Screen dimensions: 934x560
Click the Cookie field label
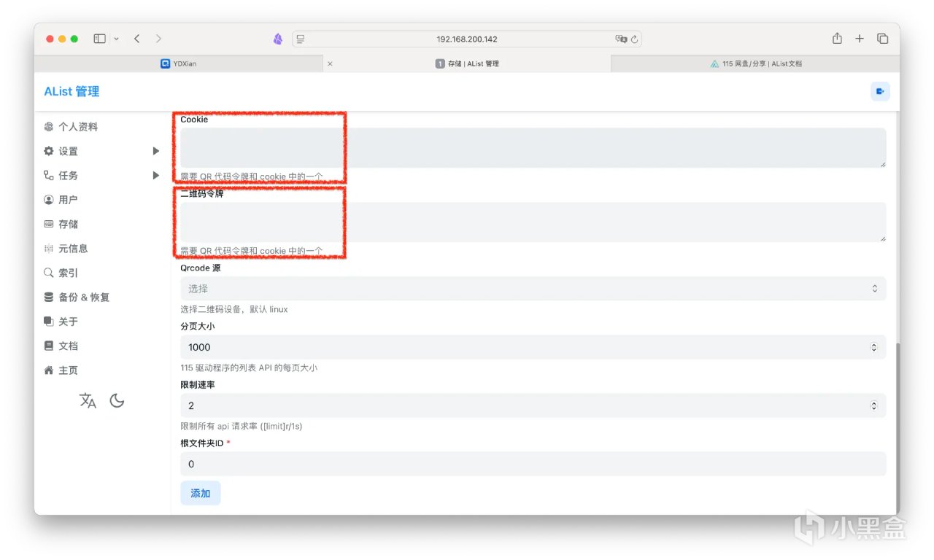coord(194,120)
